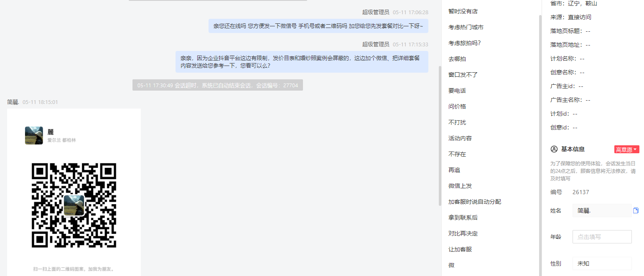Click sender name 简麗. above QR message

(x=13, y=102)
